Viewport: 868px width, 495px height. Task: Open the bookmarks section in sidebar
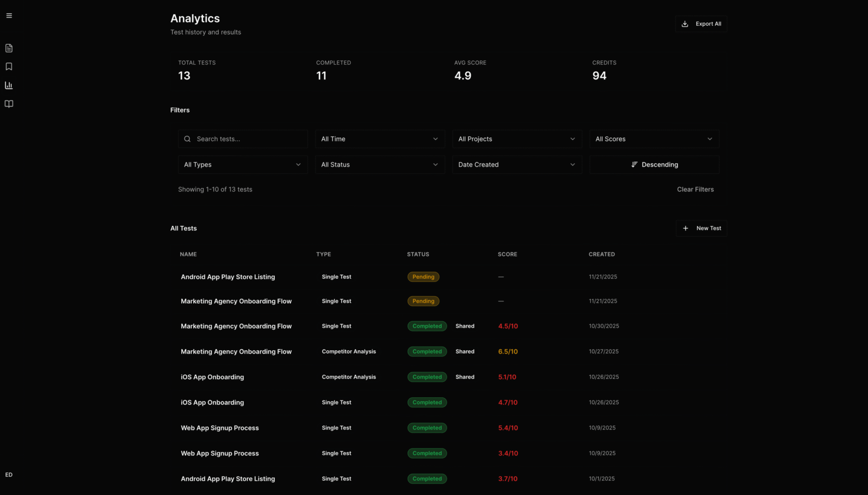9,67
